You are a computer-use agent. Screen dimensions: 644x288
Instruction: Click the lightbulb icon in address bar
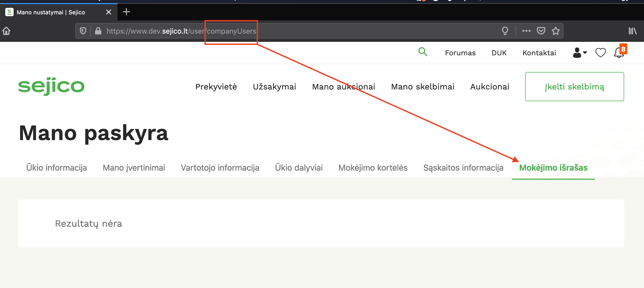pyautogui.click(x=505, y=31)
